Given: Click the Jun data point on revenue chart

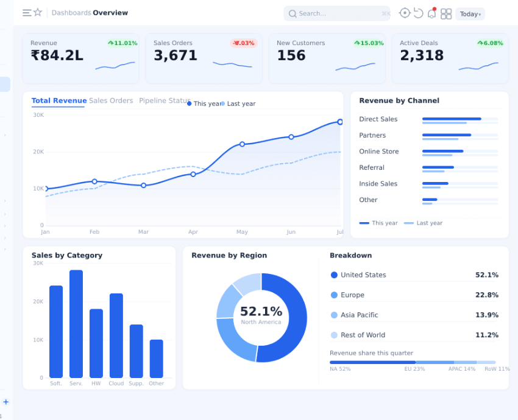Looking at the screenshot, I should coord(291,137).
